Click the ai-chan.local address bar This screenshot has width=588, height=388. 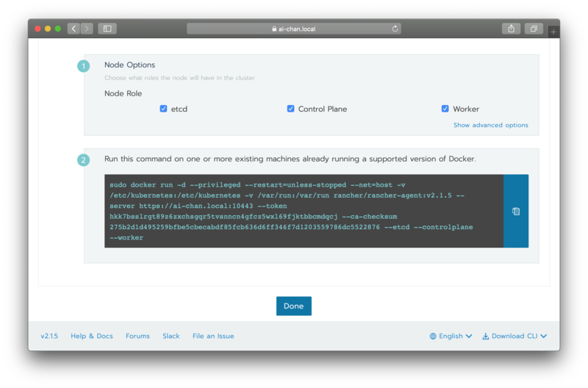tap(294, 29)
